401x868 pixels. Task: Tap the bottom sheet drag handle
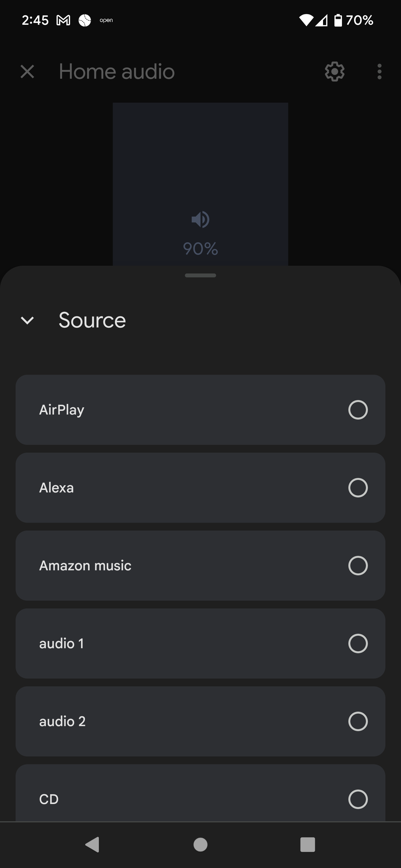click(x=200, y=275)
